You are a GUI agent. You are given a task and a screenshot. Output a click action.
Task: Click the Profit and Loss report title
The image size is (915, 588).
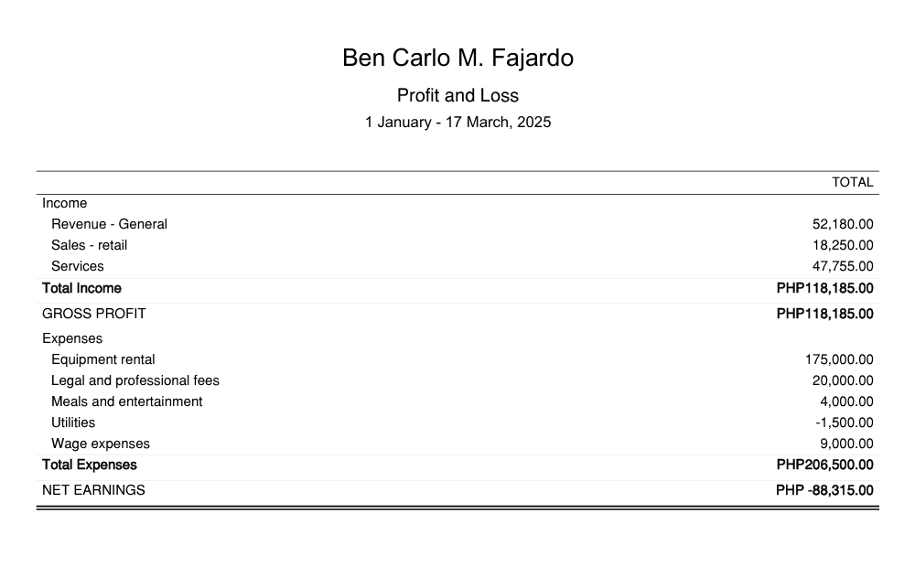[457, 95]
